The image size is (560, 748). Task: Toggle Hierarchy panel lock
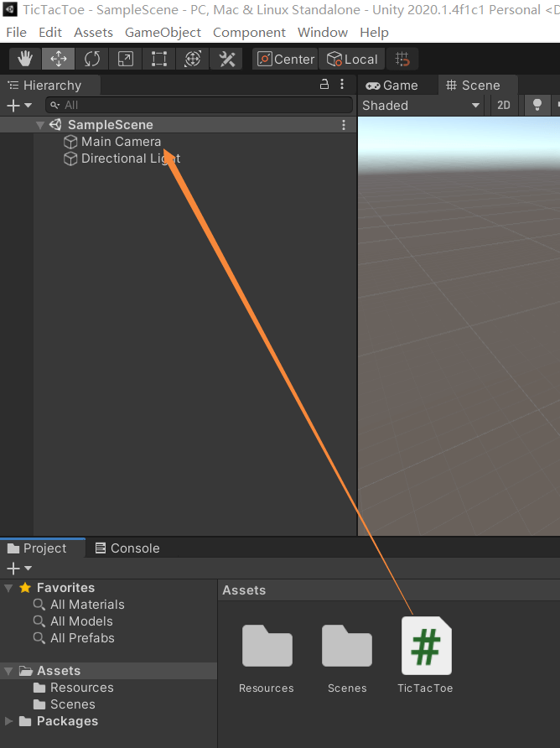point(324,85)
